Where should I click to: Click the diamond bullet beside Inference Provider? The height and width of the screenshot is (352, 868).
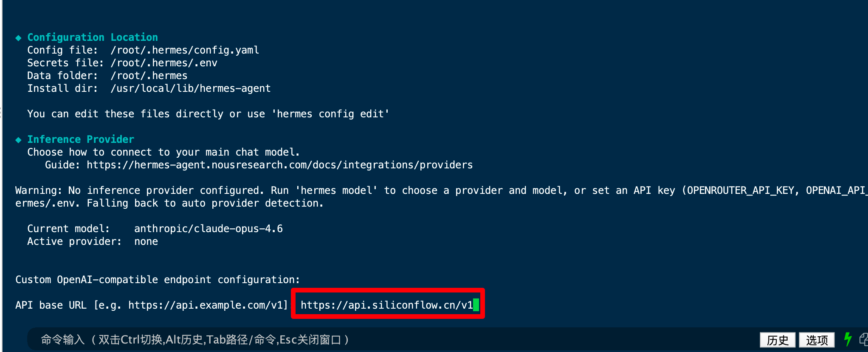(18, 140)
